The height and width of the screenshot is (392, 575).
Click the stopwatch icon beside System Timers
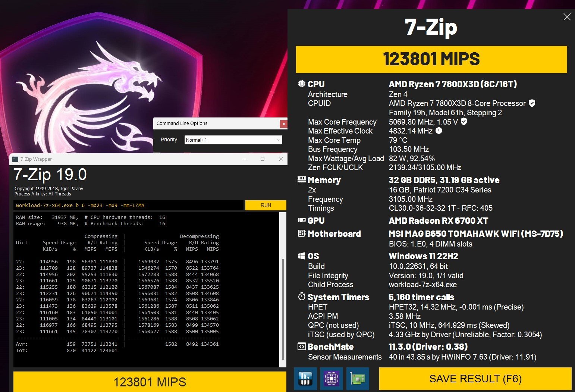tap(302, 297)
